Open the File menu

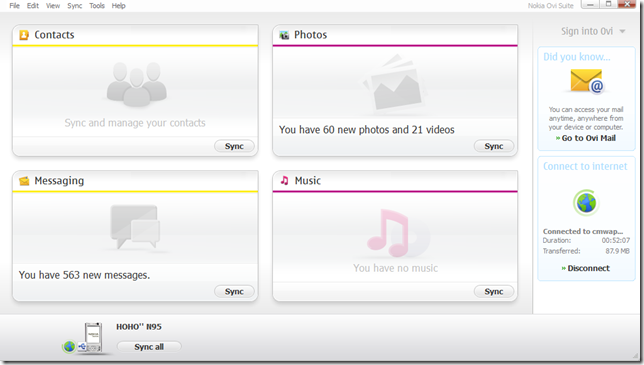pyautogui.click(x=14, y=6)
